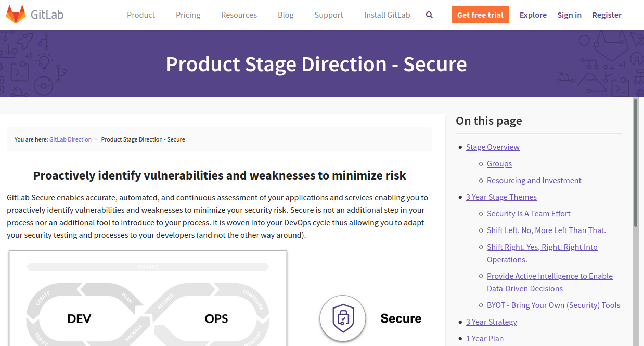
Task: Follow the GitLab Direction breadcrumb link
Action: click(70, 139)
